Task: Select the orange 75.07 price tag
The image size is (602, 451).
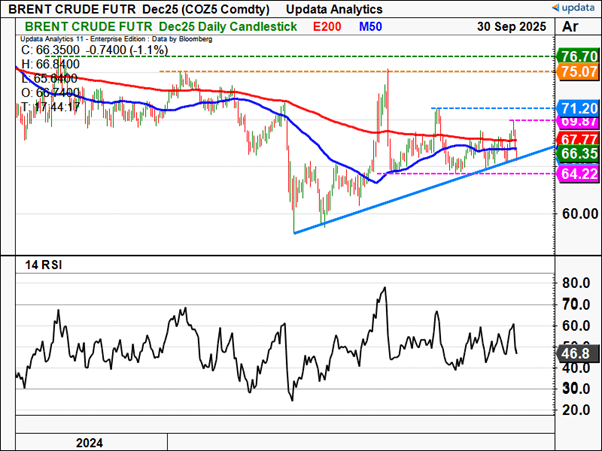Action: click(577, 72)
